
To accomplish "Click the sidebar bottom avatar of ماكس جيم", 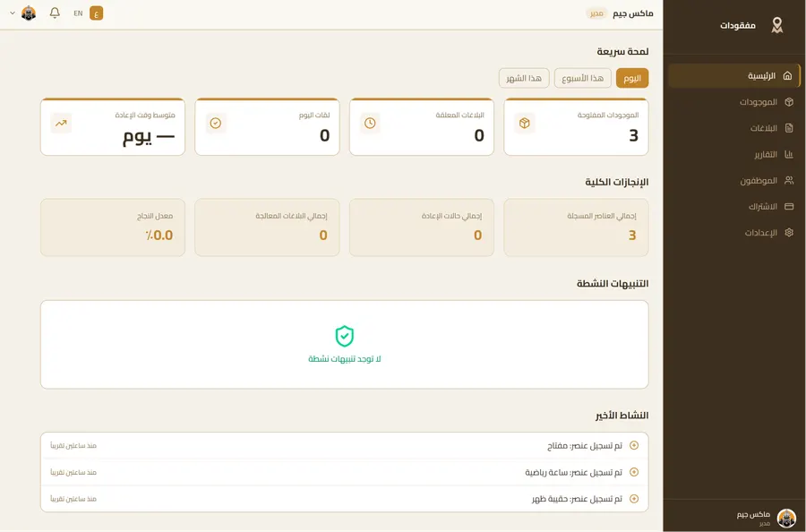I will coord(786,518).
